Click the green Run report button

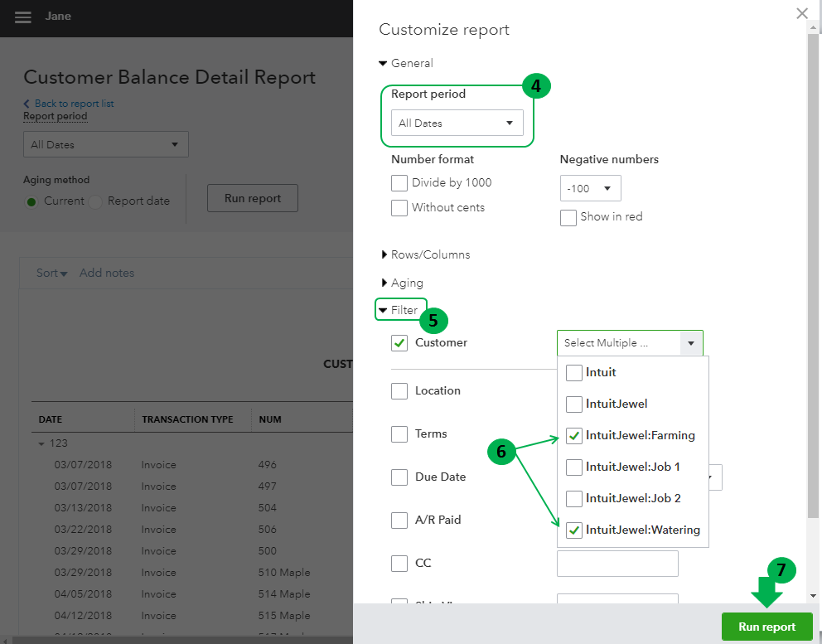coord(766,627)
